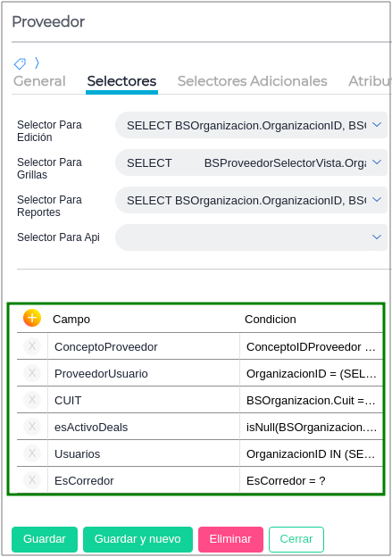
Task: Remove the EsCorredor row with X
Action: click(x=32, y=480)
